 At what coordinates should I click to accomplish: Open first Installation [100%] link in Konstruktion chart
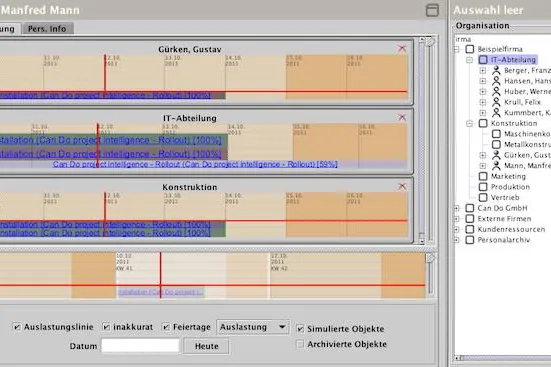coord(105,224)
